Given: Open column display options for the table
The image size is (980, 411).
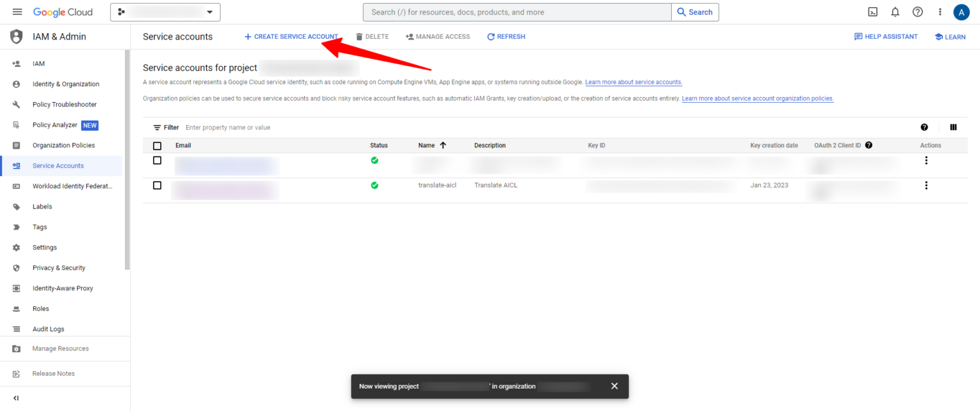Looking at the screenshot, I should (953, 127).
